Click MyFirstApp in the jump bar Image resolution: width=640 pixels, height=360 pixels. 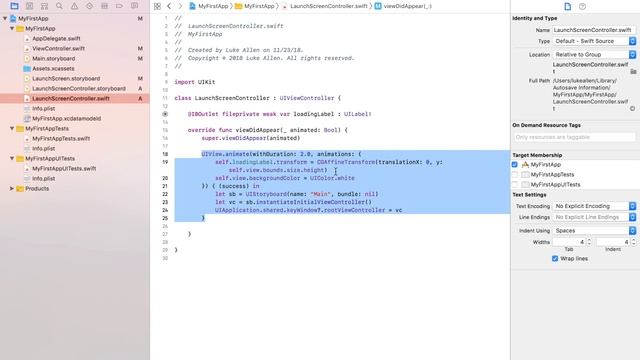209,6
